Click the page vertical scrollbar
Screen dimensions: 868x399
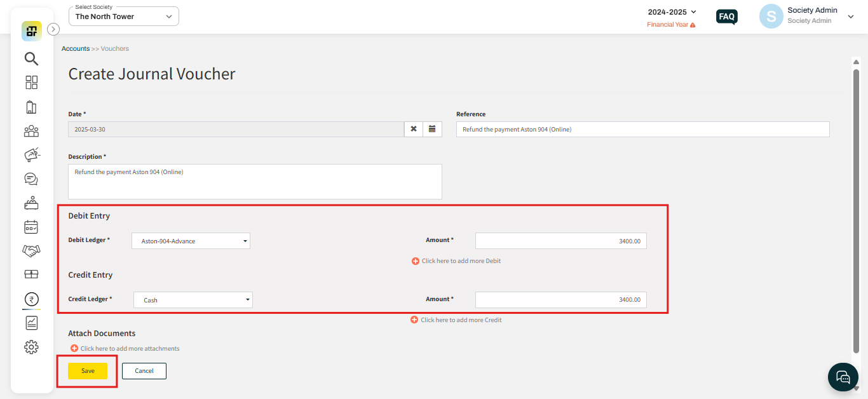click(856, 210)
